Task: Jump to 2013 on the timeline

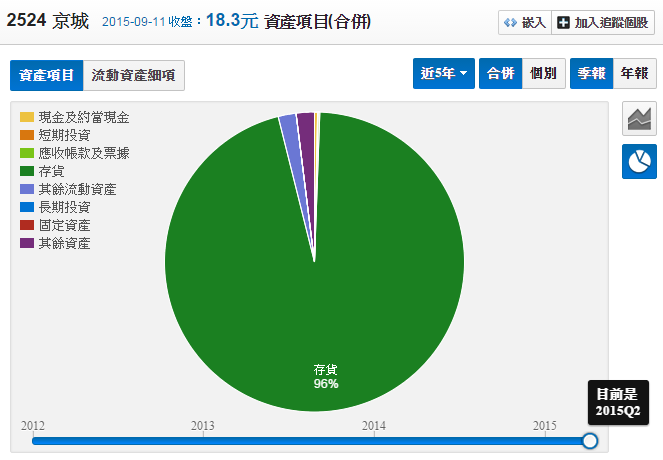Action: (x=203, y=425)
